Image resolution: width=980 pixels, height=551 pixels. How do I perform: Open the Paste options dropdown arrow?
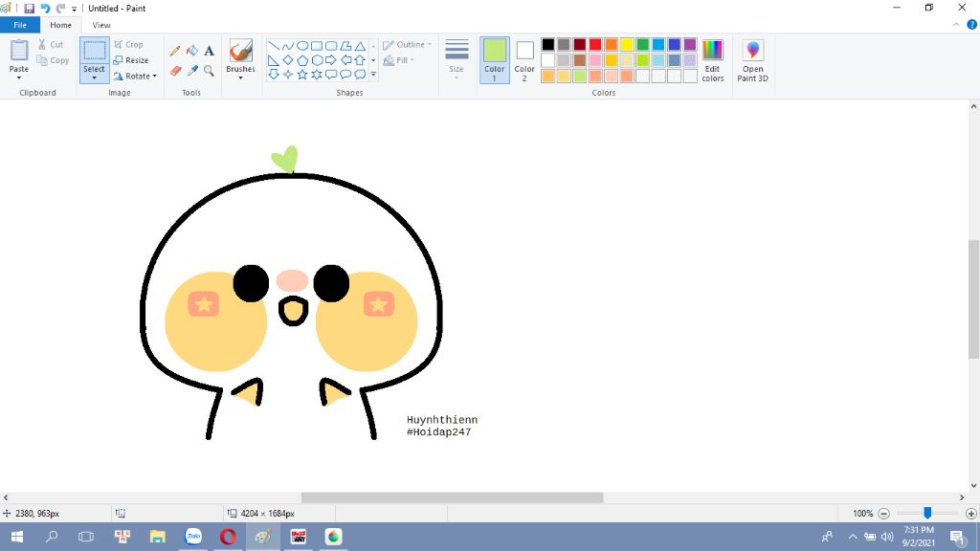[x=19, y=78]
